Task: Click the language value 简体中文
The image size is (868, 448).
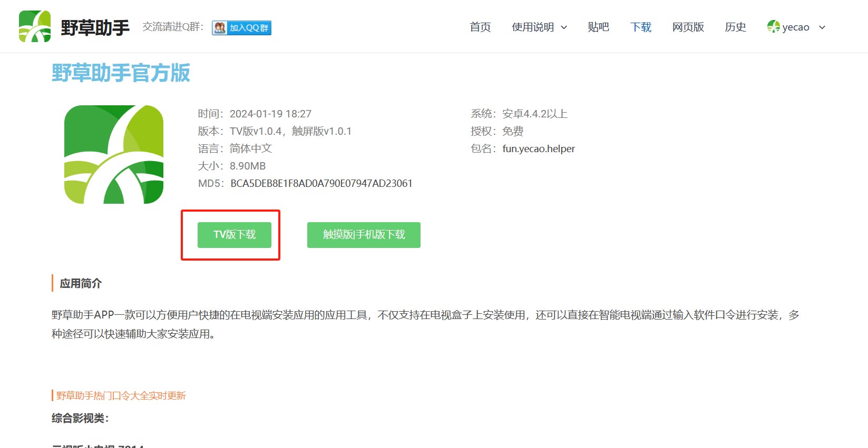Action: pos(251,149)
